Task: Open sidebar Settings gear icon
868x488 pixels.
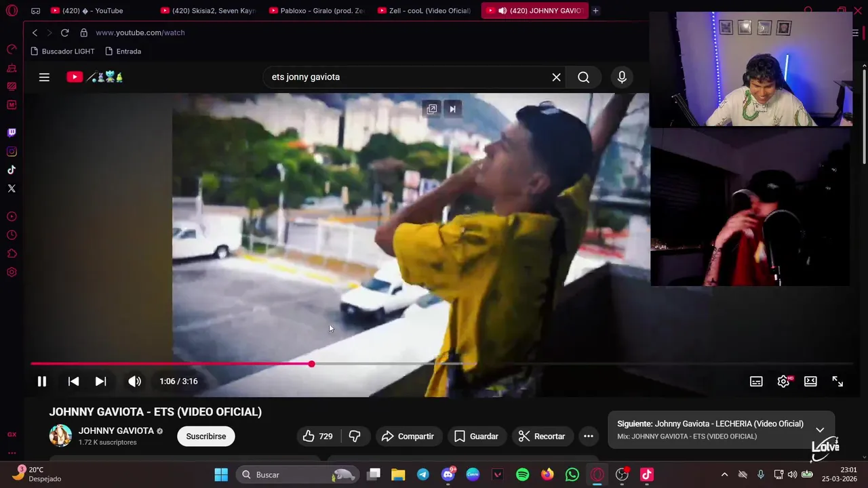Action: click(12, 272)
